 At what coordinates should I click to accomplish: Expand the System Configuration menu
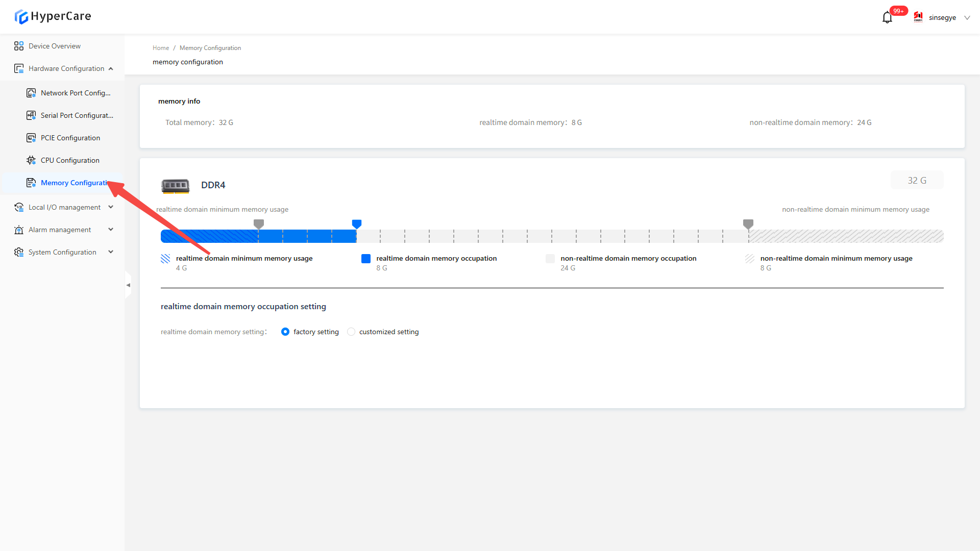pyautogui.click(x=111, y=252)
